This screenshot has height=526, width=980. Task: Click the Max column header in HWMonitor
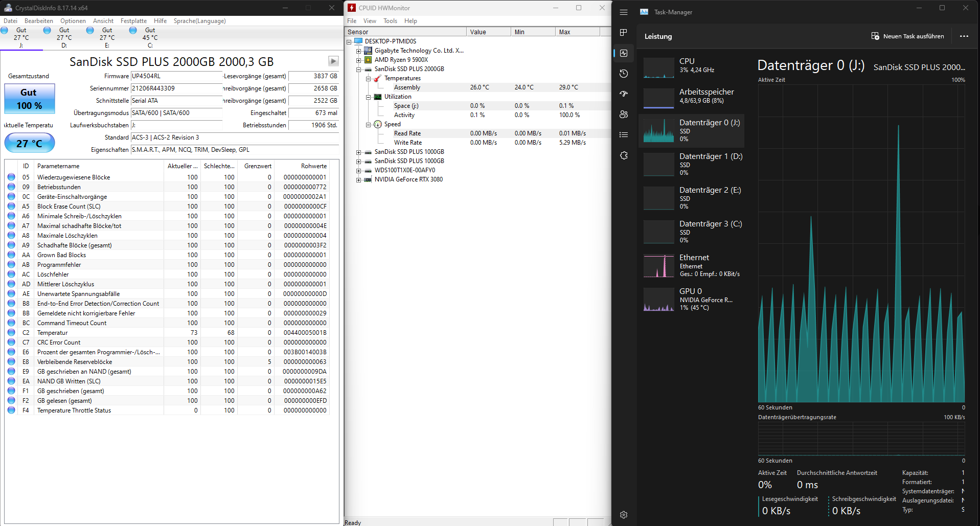tap(577, 32)
